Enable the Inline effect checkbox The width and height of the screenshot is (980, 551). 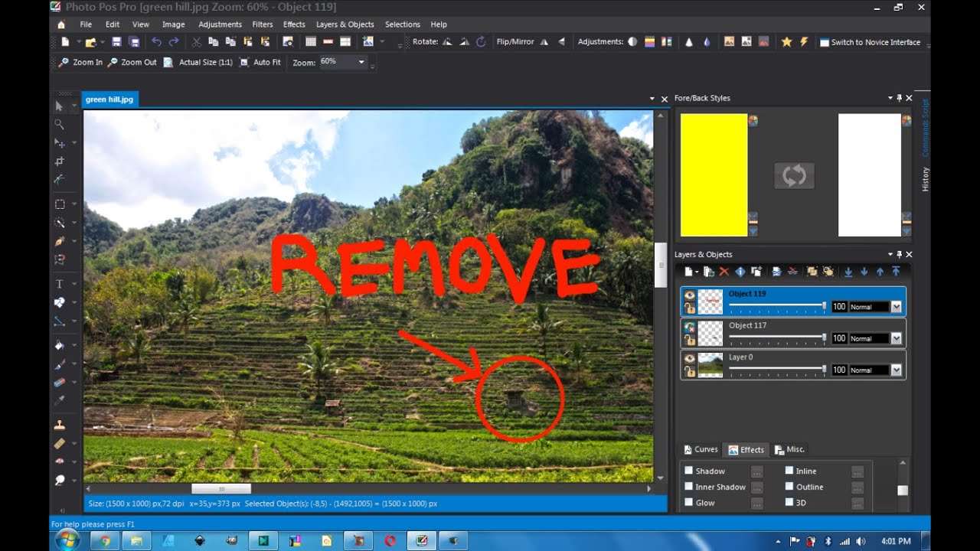(x=789, y=471)
